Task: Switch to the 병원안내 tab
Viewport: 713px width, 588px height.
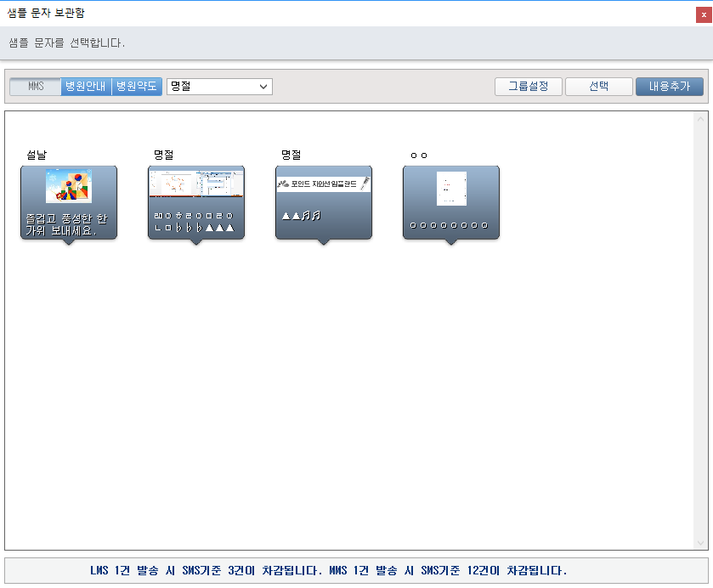Action: click(86, 87)
